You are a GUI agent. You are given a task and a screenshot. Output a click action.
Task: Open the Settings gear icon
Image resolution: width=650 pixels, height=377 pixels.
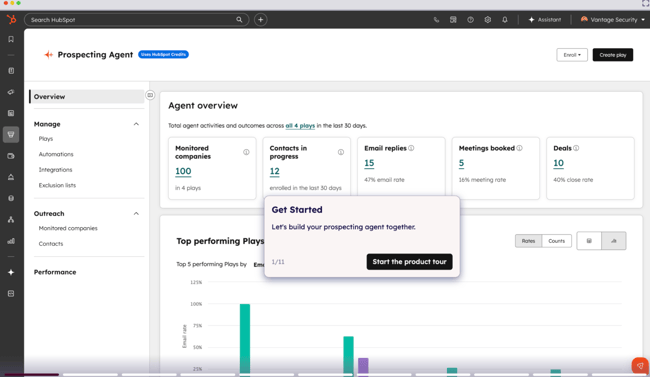pyautogui.click(x=488, y=19)
